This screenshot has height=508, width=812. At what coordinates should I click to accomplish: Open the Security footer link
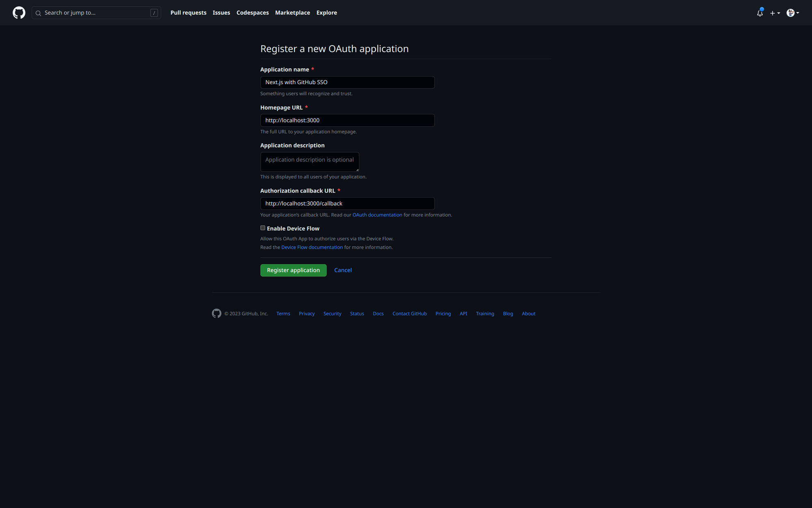click(x=332, y=314)
